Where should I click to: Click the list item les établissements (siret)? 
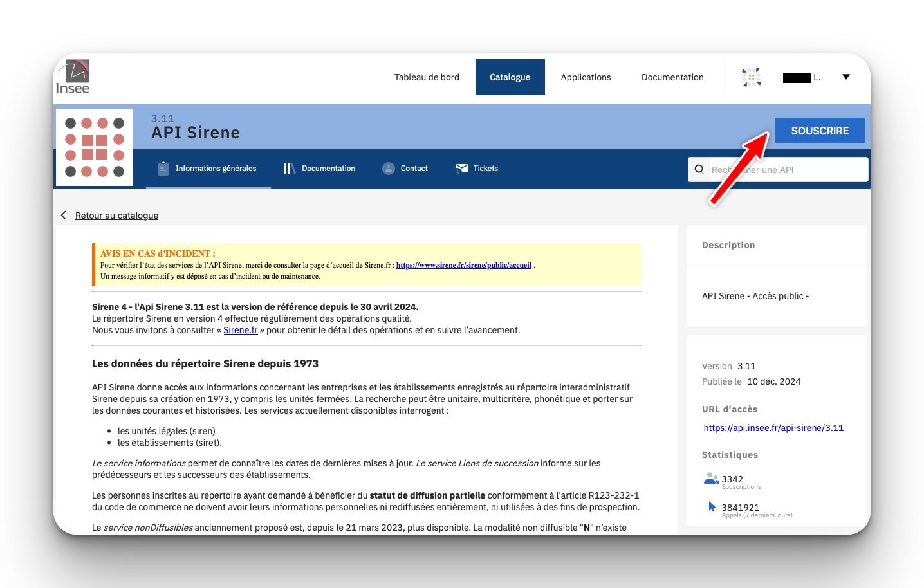170,443
